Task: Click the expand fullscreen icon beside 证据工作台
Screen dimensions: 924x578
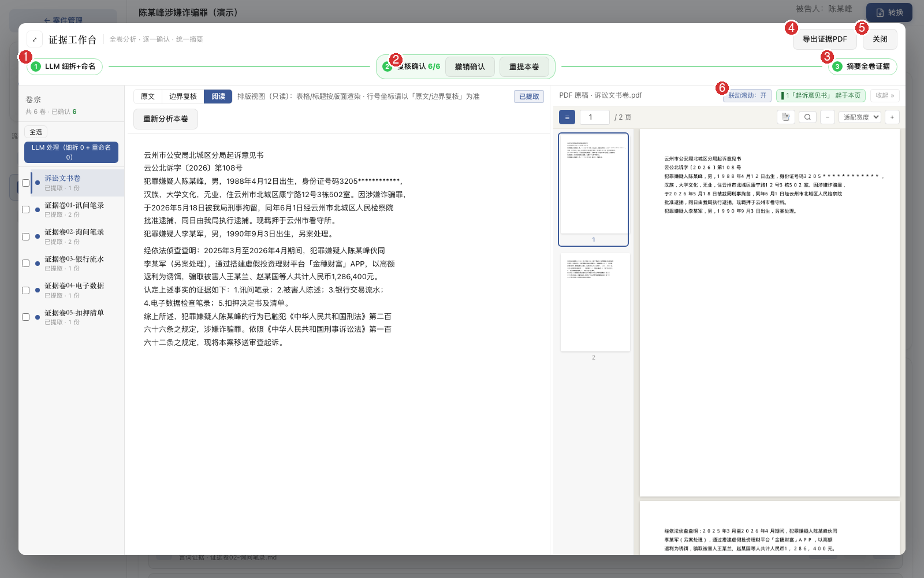Action: [x=35, y=39]
